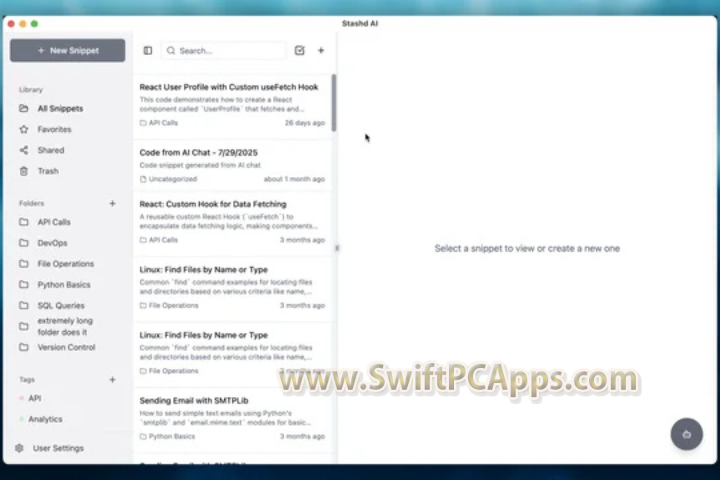Filter by the Analytics tag

coord(45,419)
